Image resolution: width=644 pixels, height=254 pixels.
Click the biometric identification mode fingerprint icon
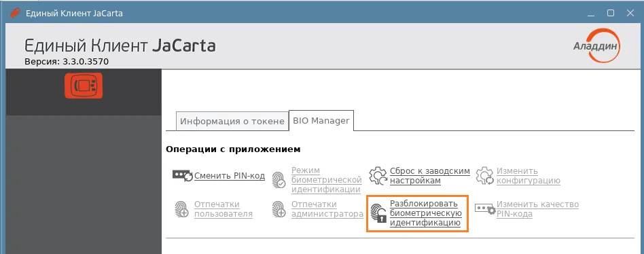(279, 180)
